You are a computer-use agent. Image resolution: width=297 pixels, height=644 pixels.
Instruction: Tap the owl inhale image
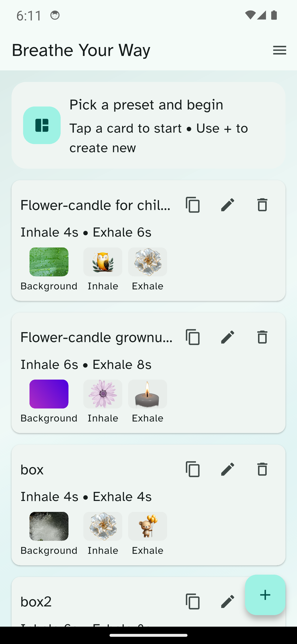click(x=103, y=262)
